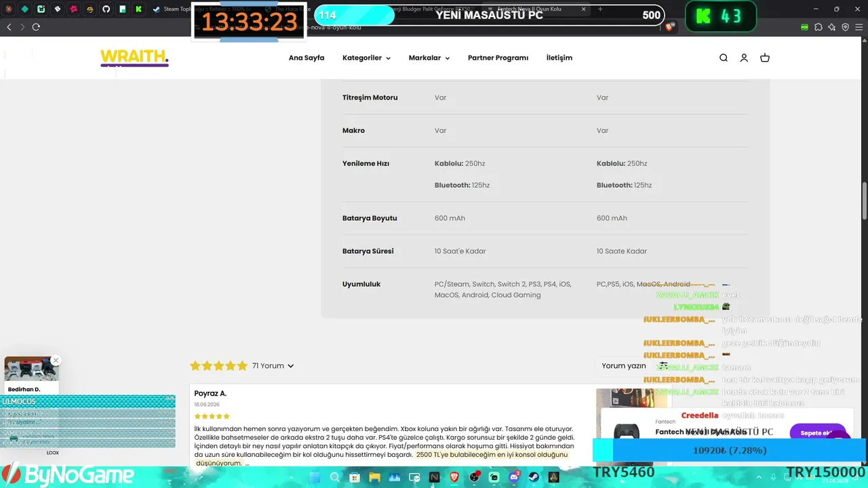Go back with the browser back arrow

click(9, 27)
